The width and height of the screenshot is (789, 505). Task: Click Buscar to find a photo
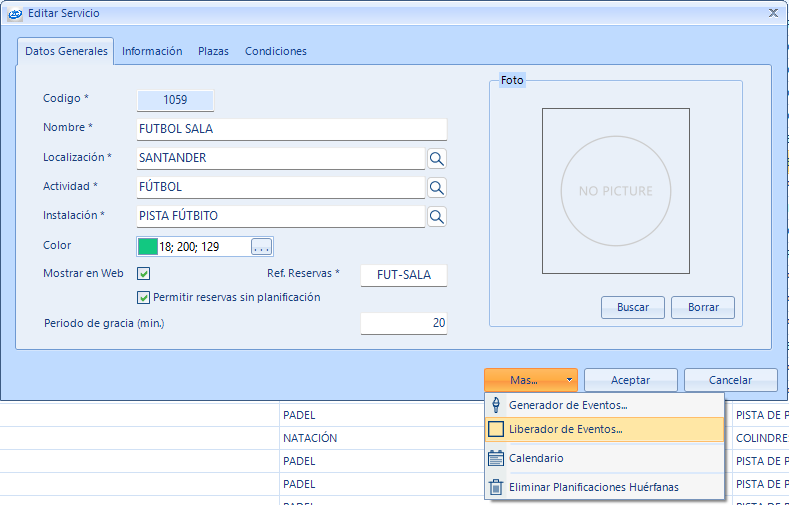tap(633, 307)
